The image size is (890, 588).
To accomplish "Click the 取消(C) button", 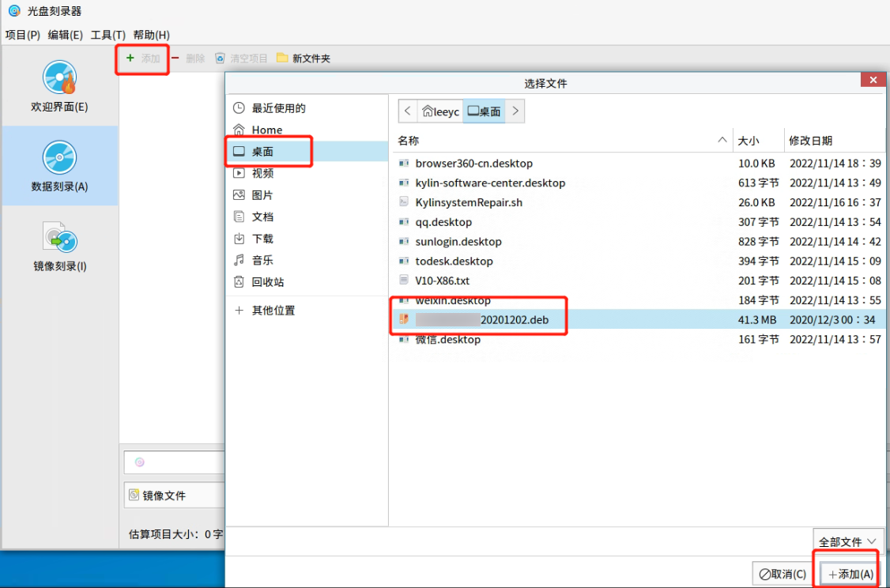I will click(783, 574).
